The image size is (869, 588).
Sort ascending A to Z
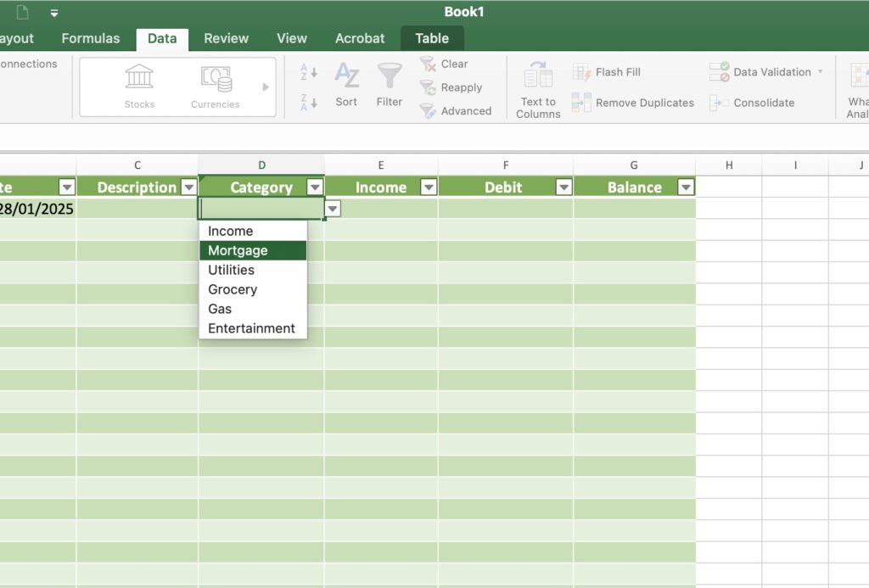[309, 73]
